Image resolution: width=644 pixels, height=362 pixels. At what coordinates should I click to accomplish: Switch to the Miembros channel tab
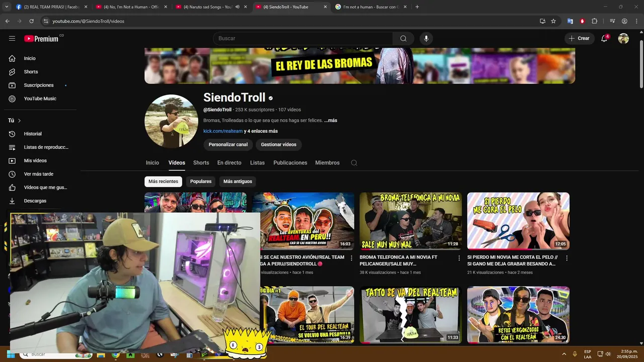coord(327,163)
